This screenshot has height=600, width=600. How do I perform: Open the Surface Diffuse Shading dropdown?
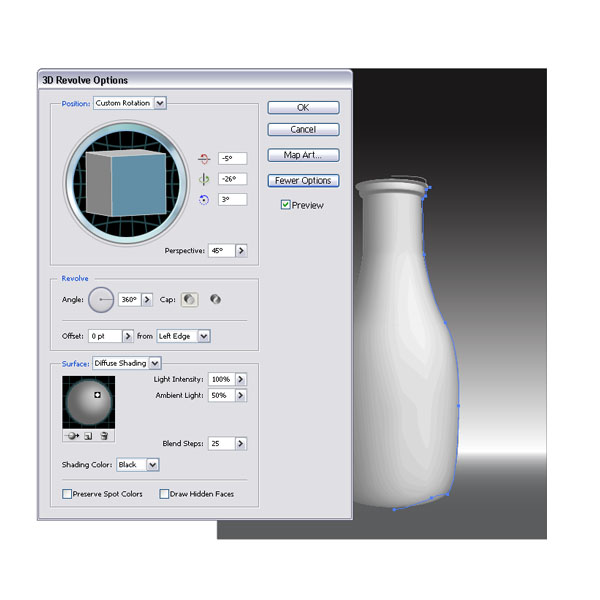155,363
